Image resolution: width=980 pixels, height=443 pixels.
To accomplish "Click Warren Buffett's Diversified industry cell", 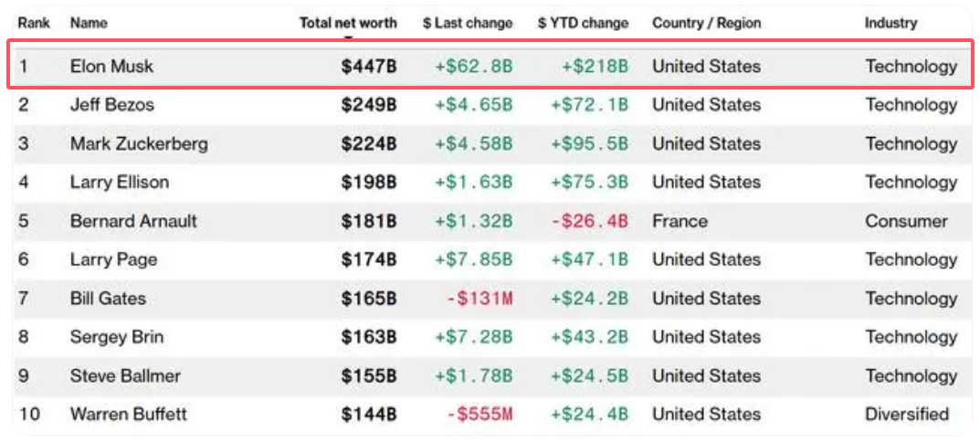I will (907, 415).
